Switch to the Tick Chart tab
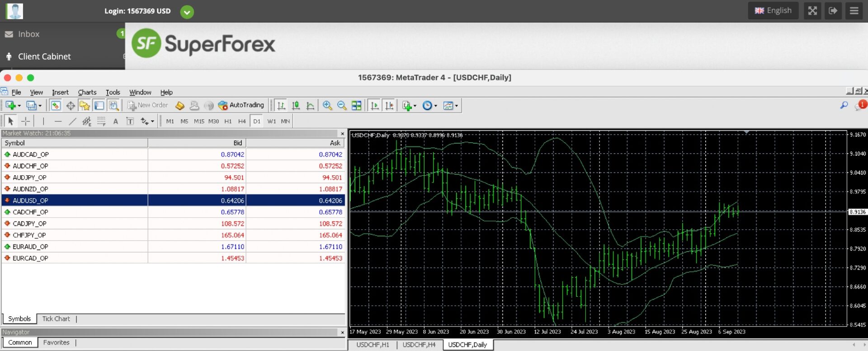This screenshot has width=868, height=351. (56, 319)
